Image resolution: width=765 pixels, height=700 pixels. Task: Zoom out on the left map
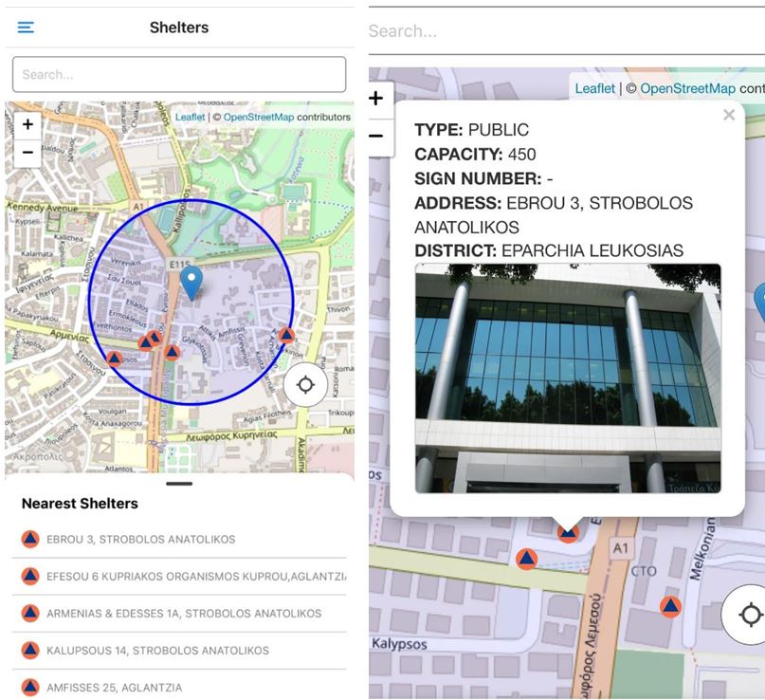27,152
